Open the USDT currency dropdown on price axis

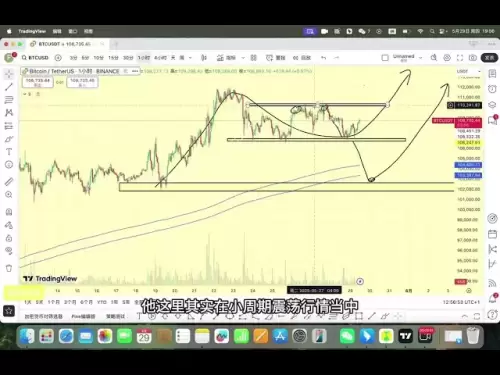[x=469, y=71]
